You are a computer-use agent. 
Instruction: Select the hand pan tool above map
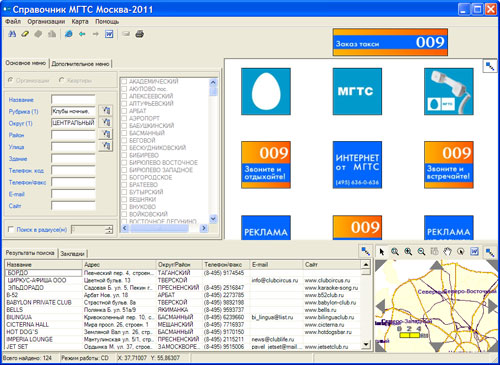point(448,252)
